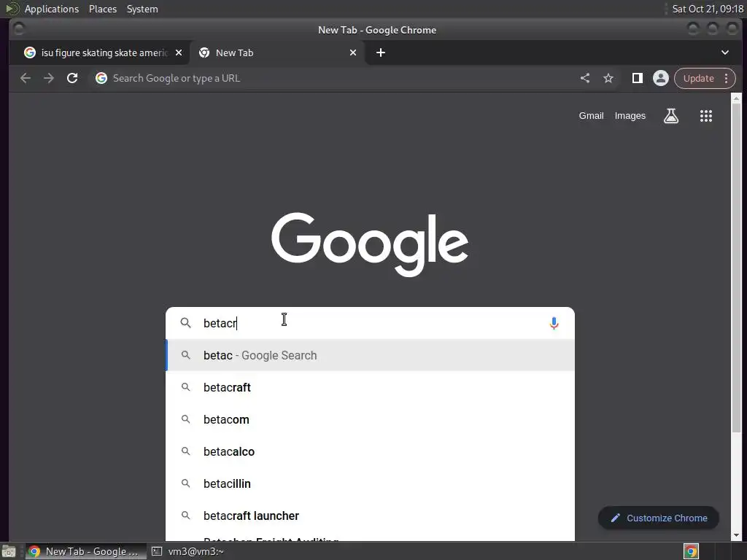
Task: Open Gmail link
Action: tap(591, 116)
